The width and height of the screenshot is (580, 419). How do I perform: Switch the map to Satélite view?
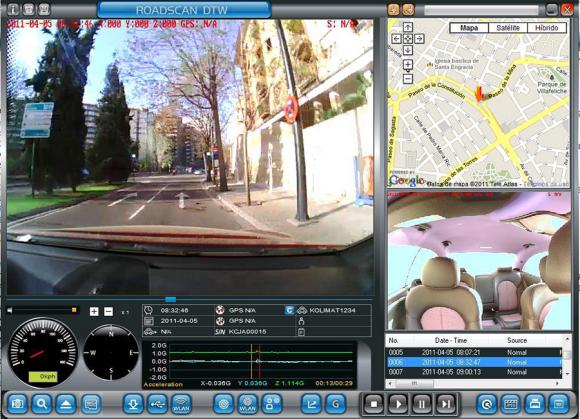point(508,28)
